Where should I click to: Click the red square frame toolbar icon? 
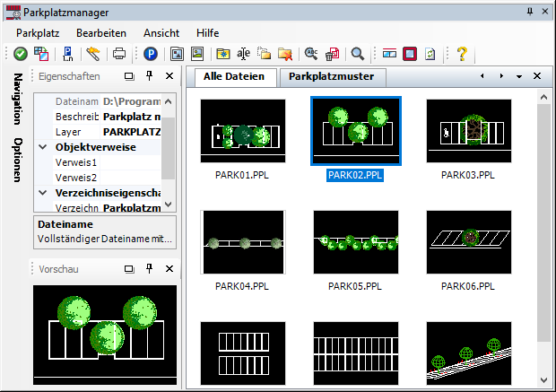[409, 54]
